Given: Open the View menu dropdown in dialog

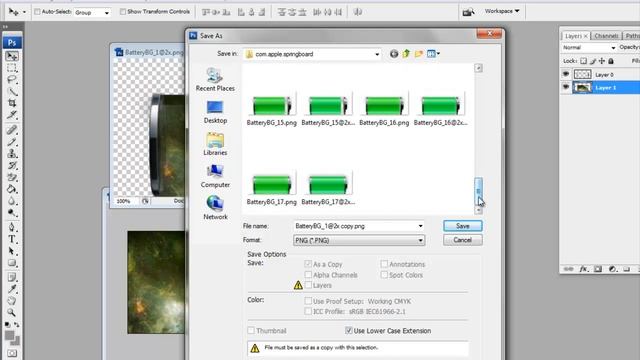Looking at the screenshot, I should tap(433, 54).
